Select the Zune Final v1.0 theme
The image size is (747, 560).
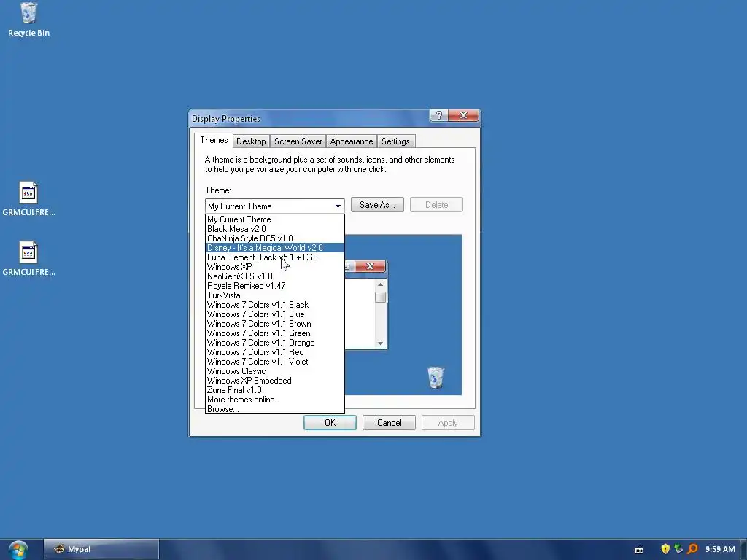[x=275, y=390]
